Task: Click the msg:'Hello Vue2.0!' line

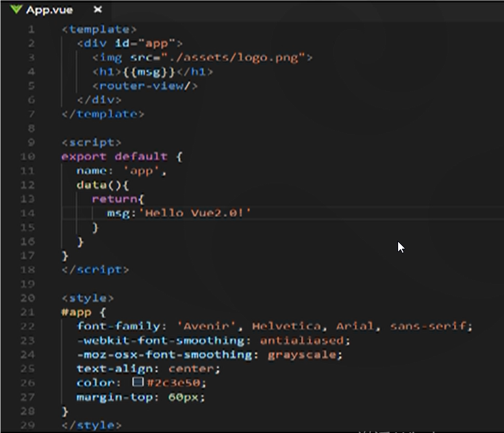Action: point(179,213)
